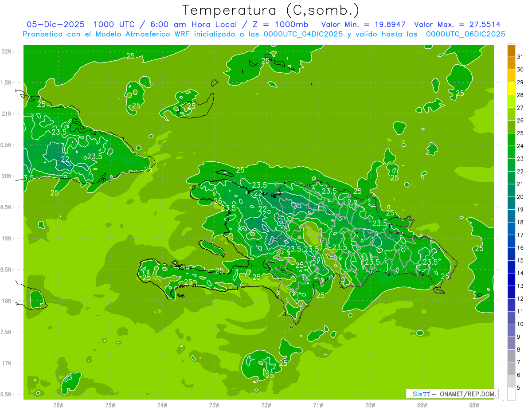The height and width of the screenshot is (411, 532).
Task: Pick the green swatch between 24 and 25
Action: 511,139
